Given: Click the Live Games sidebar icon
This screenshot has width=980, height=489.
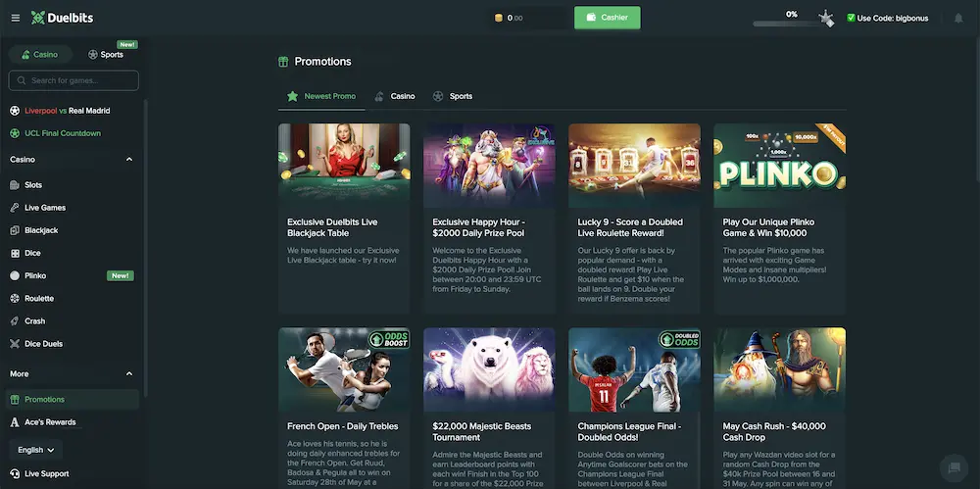Looking at the screenshot, I should click(x=15, y=208).
